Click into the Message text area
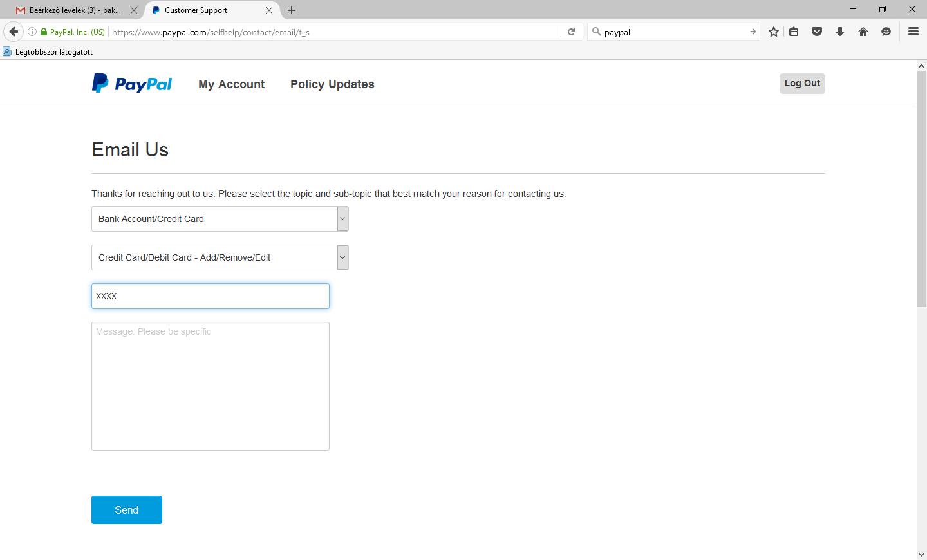927x560 pixels. tap(211, 386)
